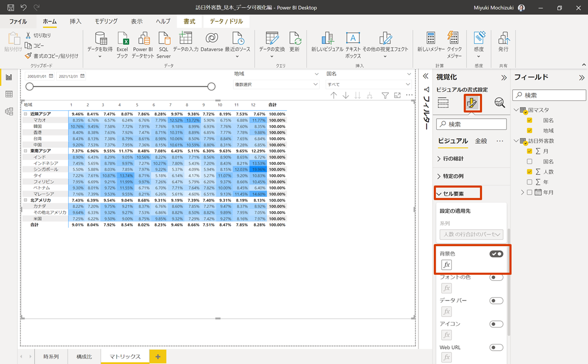
Task: Click start handle of date slider
Action: tap(29, 86)
